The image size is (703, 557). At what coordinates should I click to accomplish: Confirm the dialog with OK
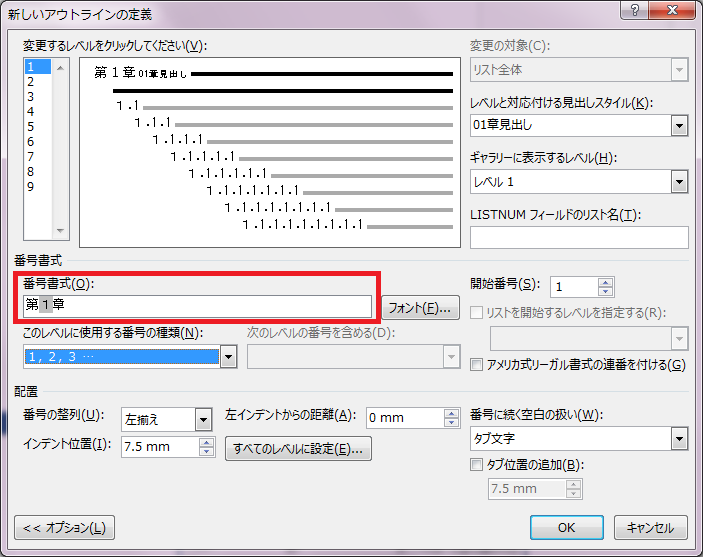[x=567, y=528]
